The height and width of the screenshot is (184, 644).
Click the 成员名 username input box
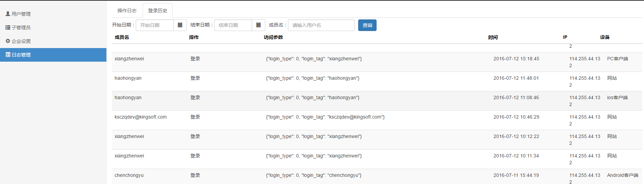pyautogui.click(x=321, y=25)
